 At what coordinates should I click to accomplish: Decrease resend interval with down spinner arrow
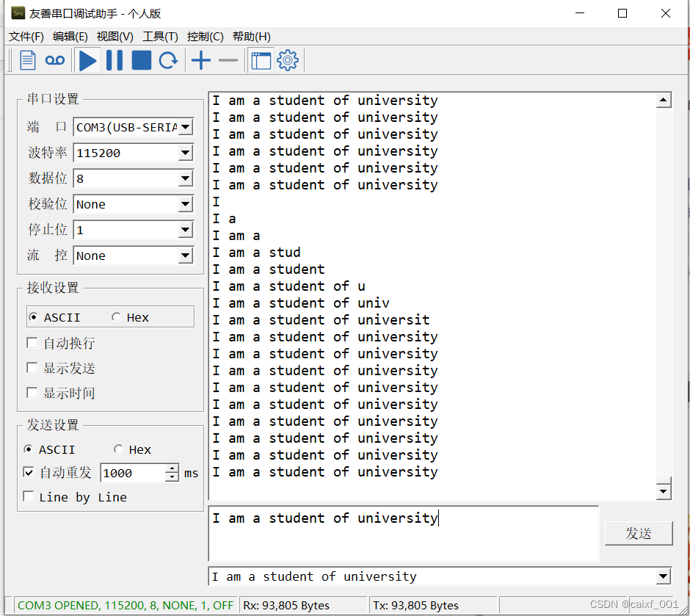(x=172, y=477)
